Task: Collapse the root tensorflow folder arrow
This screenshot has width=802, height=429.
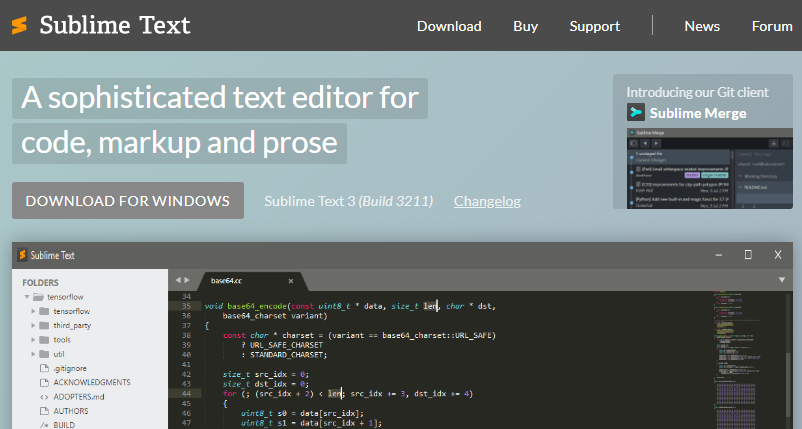Action: coord(27,297)
